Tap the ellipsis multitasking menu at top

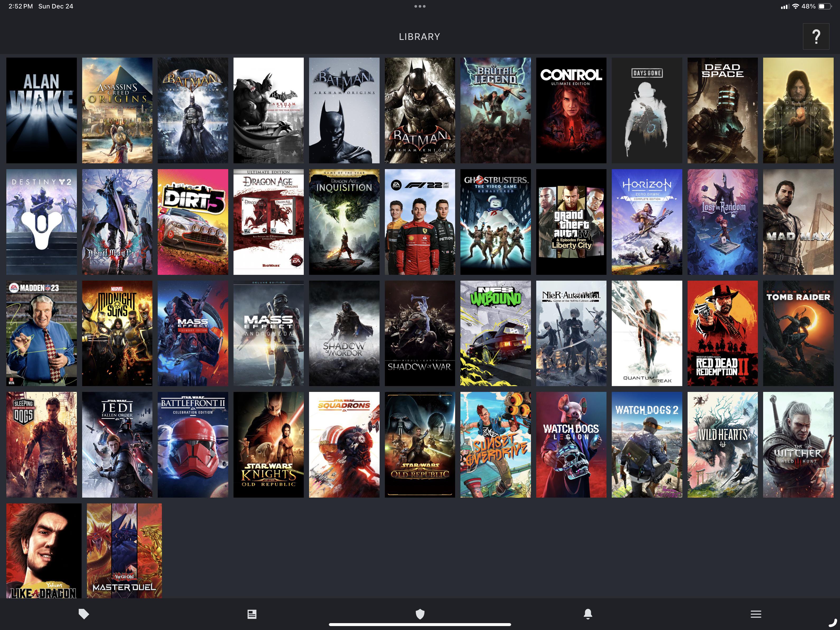pyautogui.click(x=420, y=6)
